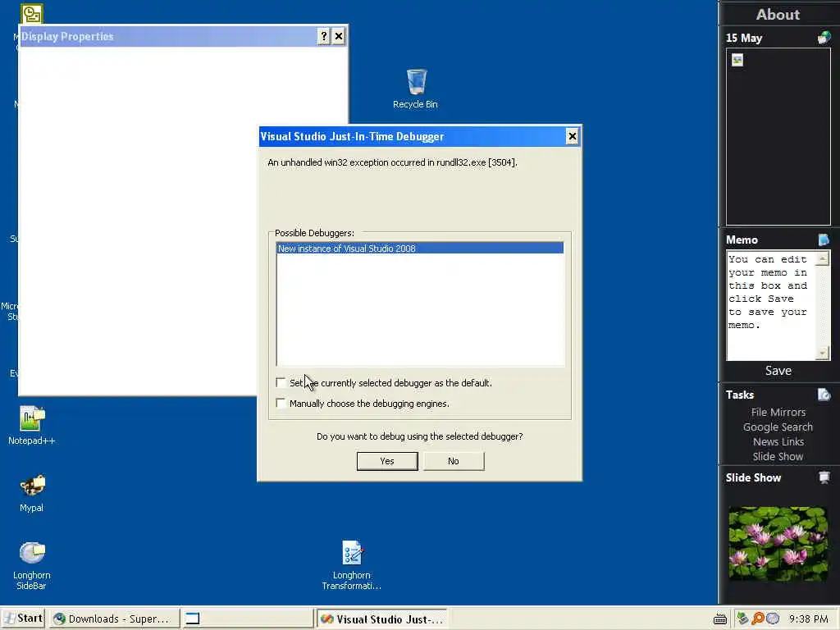The height and width of the screenshot is (630, 840).
Task: Click the on-screen keyboard icon on the taskbar
Action: [720, 619]
